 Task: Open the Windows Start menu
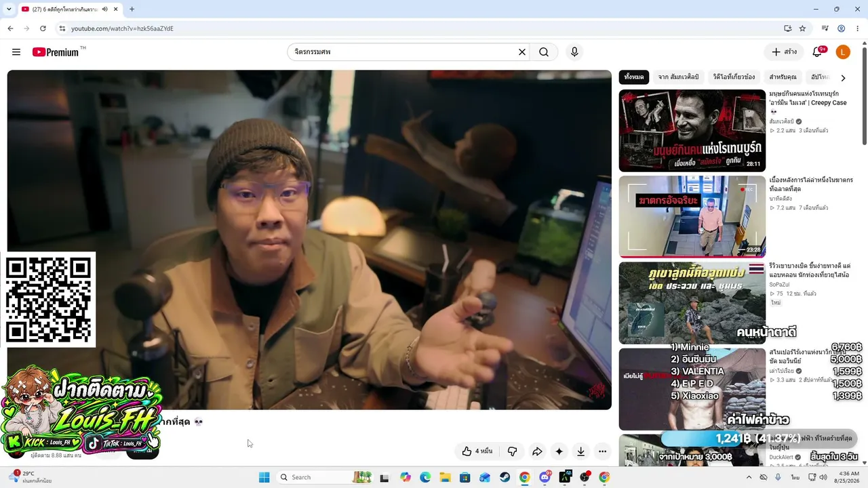pos(264,477)
